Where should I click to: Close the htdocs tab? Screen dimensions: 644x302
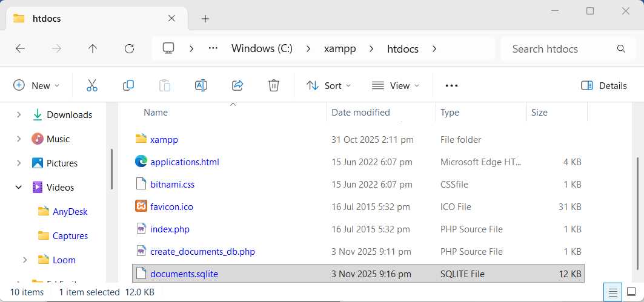pos(171,19)
